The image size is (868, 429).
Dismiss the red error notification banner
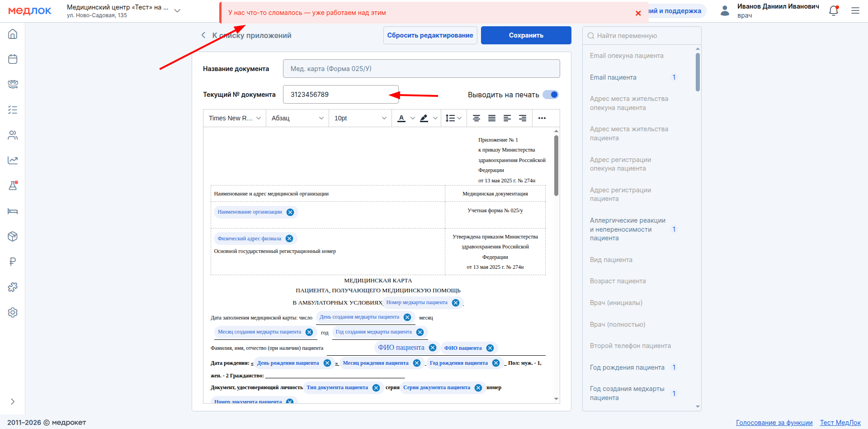coord(638,13)
